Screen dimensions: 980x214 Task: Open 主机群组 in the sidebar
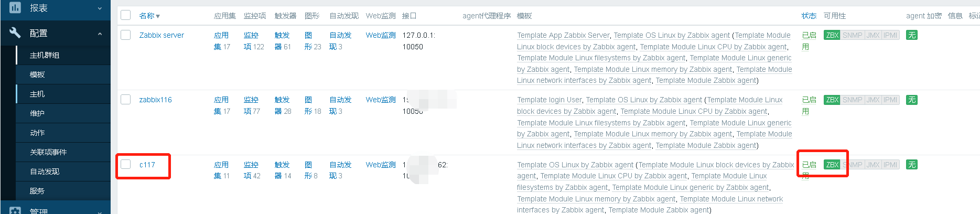point(45,55)
